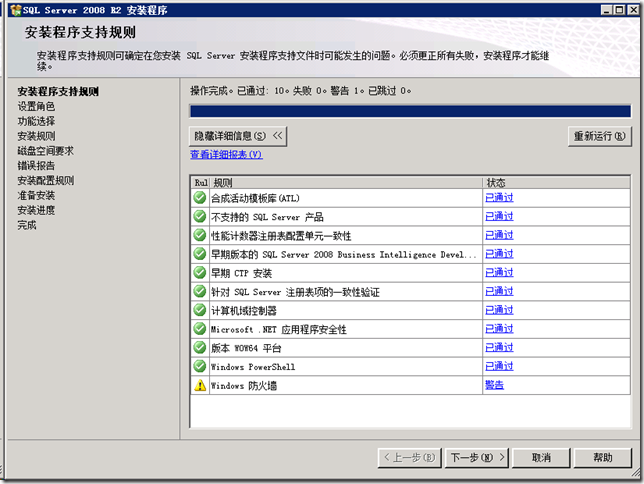The width and height of the screenshot is (644, 484).
Task: Open the 查看详细报表(V) link
Action: point(226,154)
